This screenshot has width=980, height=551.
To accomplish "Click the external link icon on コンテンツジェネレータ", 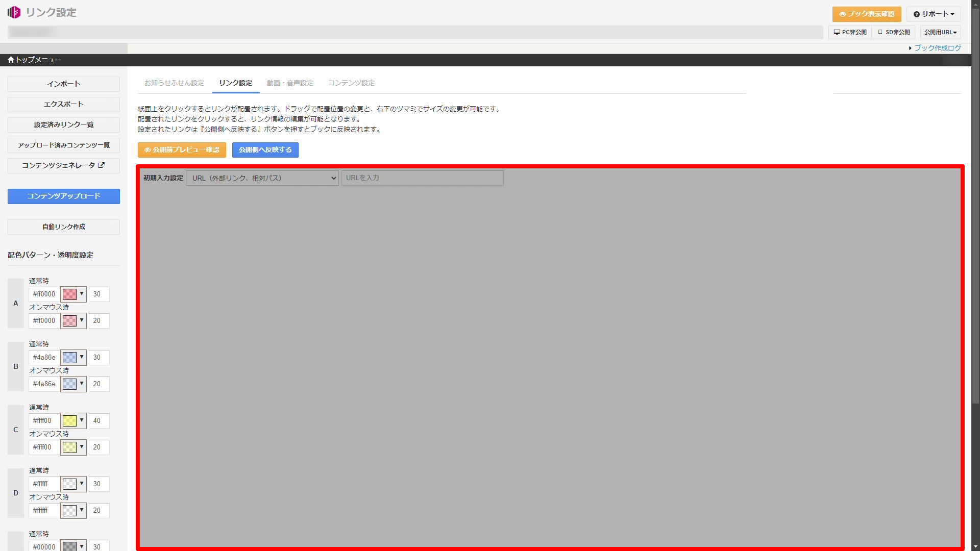I will [102, 165].
